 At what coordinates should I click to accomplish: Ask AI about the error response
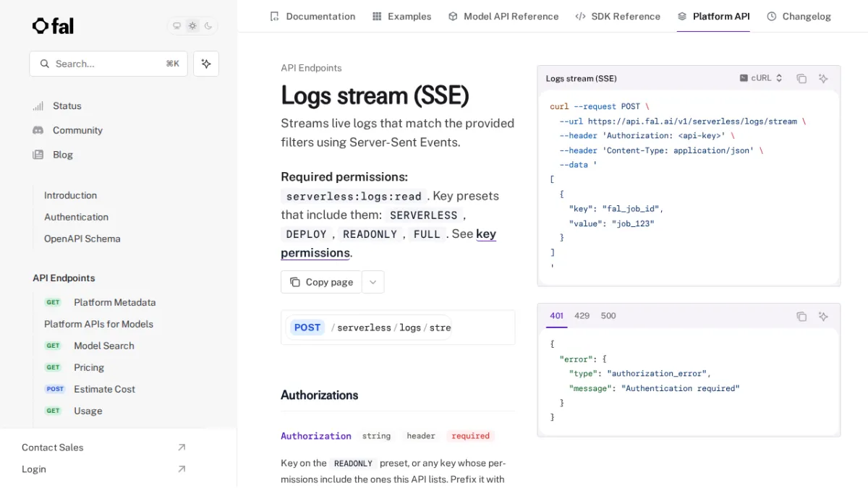823,316
